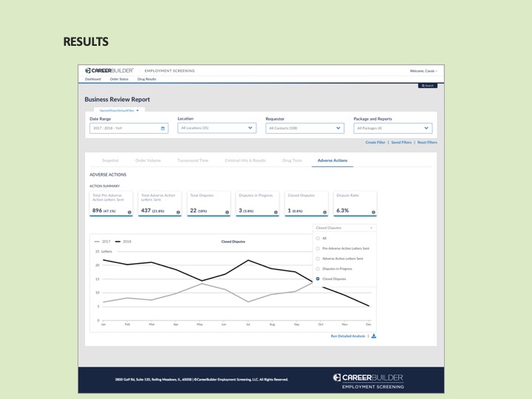Click the CareerBuilder logo in header
532x399 pixels.
(x=109, y=71)
